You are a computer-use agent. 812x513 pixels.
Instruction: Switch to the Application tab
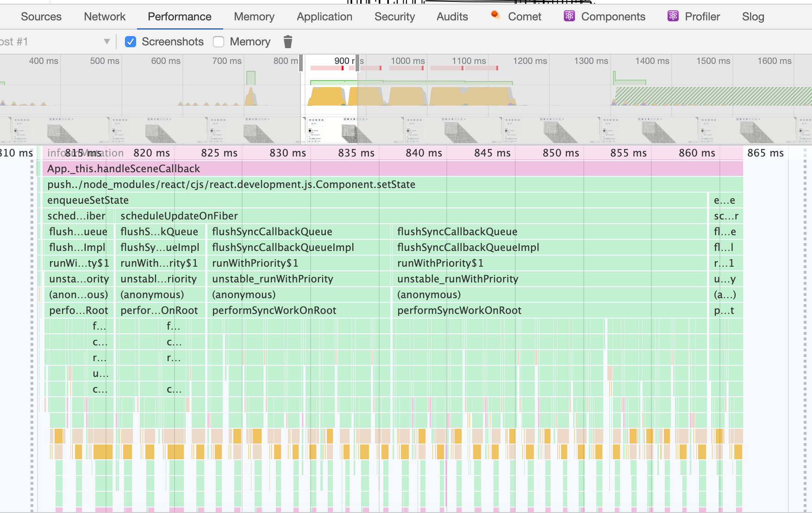coord(324,17)
